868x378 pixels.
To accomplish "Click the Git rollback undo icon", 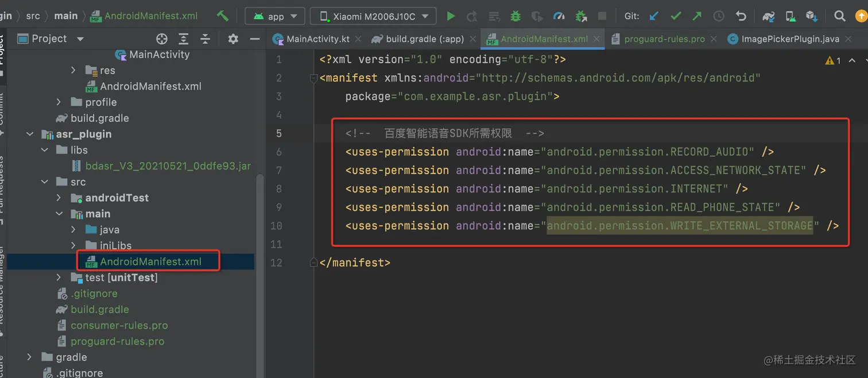I will tap(741, 16).
